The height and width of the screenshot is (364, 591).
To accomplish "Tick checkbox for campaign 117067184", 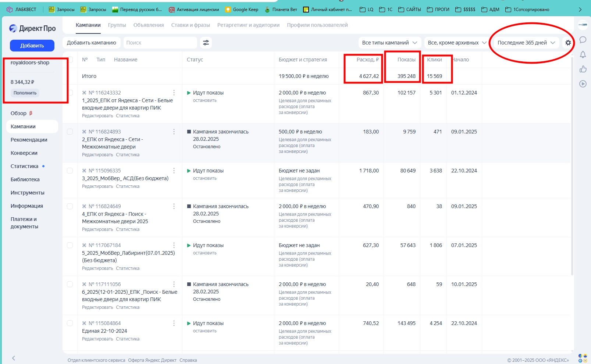I will pos(70,245).
